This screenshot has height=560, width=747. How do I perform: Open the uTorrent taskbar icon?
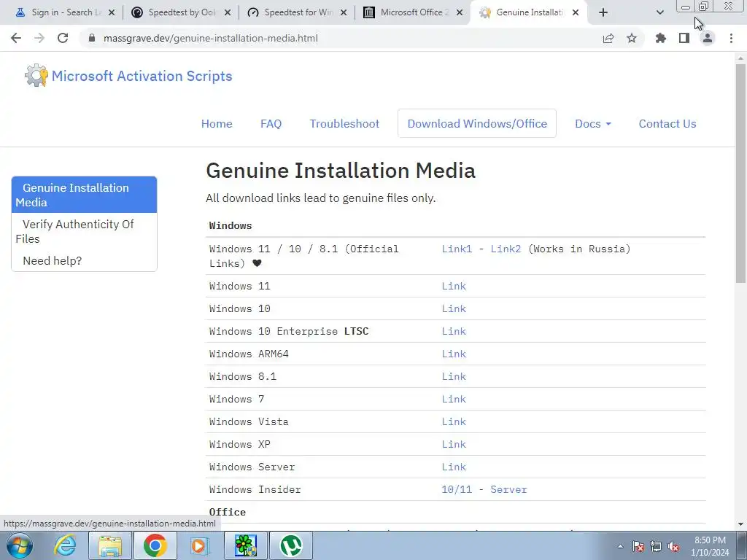291,545
